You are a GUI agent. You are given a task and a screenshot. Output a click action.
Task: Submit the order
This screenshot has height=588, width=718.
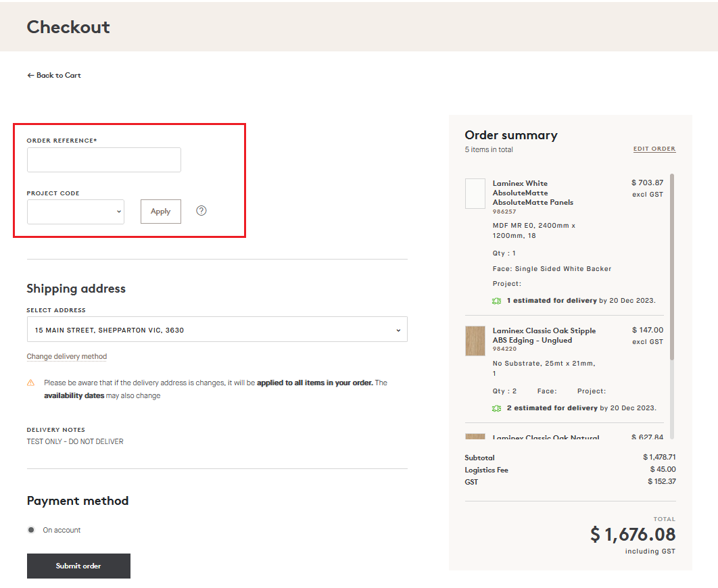point(78,566)
